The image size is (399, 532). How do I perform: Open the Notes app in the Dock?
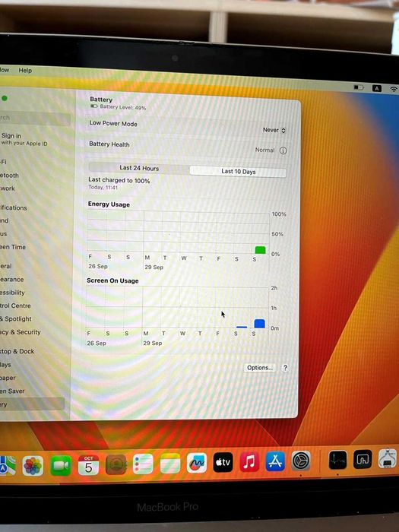coord(170,463)
